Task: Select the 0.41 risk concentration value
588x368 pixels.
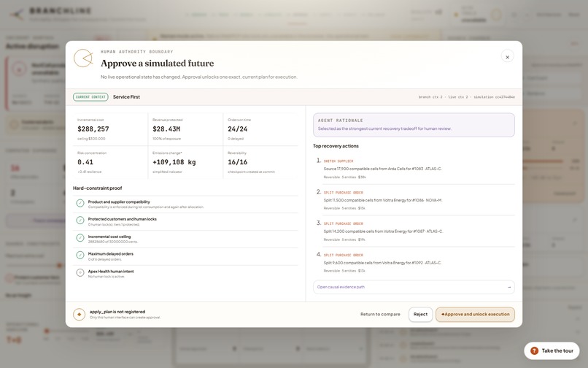Action: (x=85, y=162)
